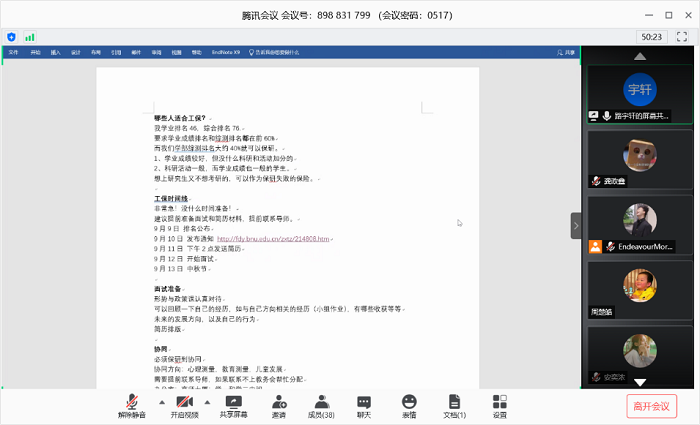Open the 文档(1) documents icon
The width and height of the screenshot is (700, 425).
[x=454, y=404]
